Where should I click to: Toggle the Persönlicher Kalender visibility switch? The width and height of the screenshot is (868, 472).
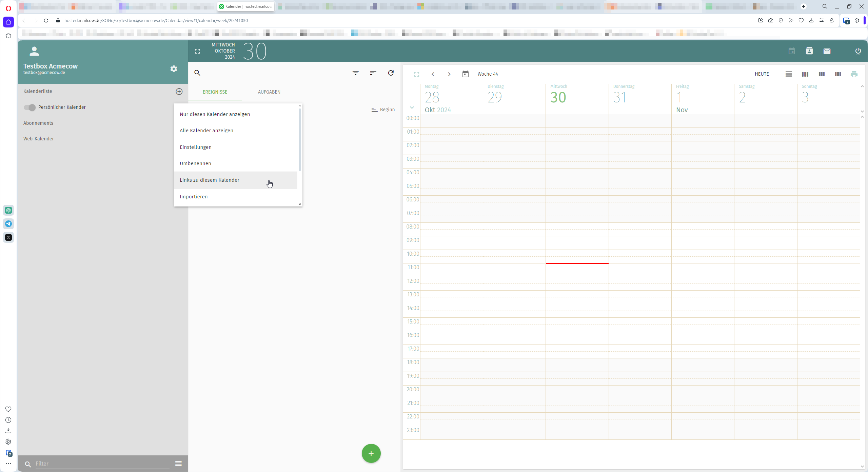(30, 107)
